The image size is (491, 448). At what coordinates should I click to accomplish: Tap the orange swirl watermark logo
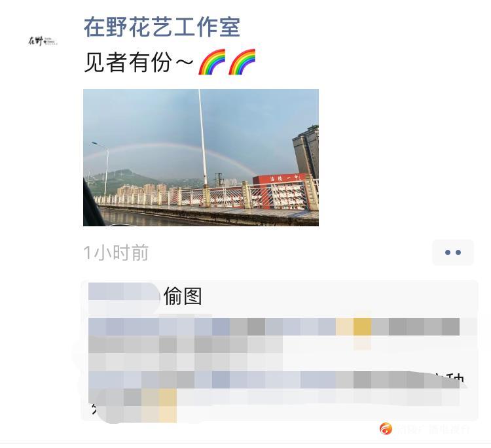(x=386, y=428)
